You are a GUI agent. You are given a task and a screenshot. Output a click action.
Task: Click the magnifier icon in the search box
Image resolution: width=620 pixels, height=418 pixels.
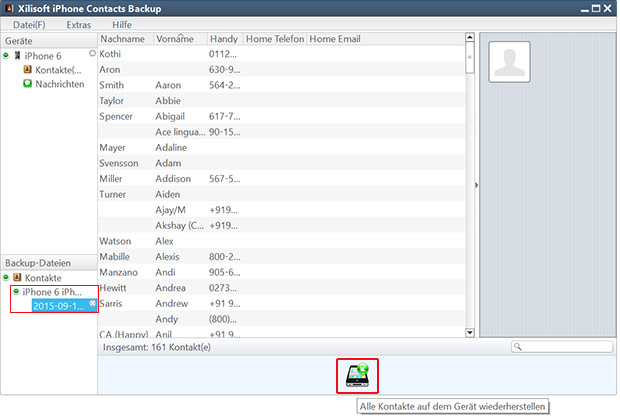(518, 347)
